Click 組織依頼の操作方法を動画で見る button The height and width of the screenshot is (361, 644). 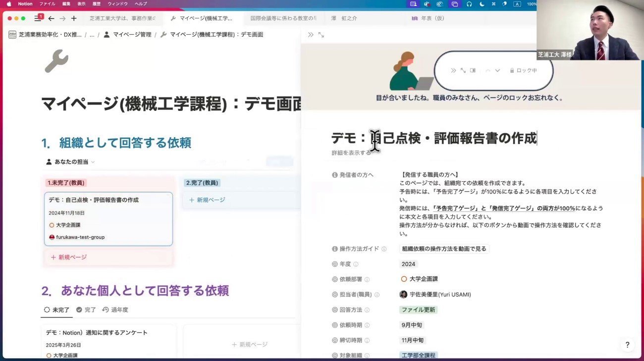pos(444,249)
